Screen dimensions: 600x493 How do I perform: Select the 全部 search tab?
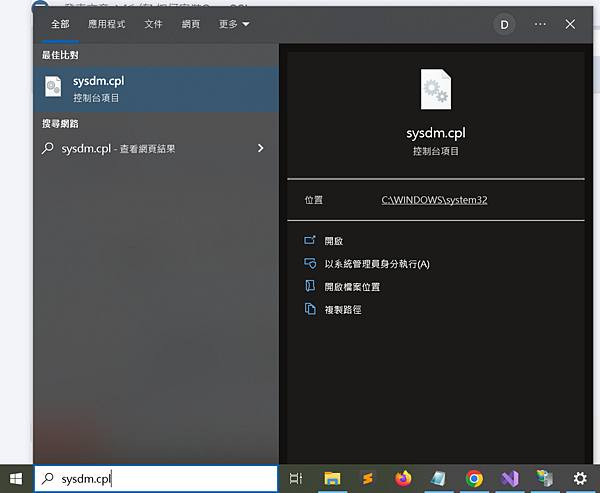click(x=60, y=24)
